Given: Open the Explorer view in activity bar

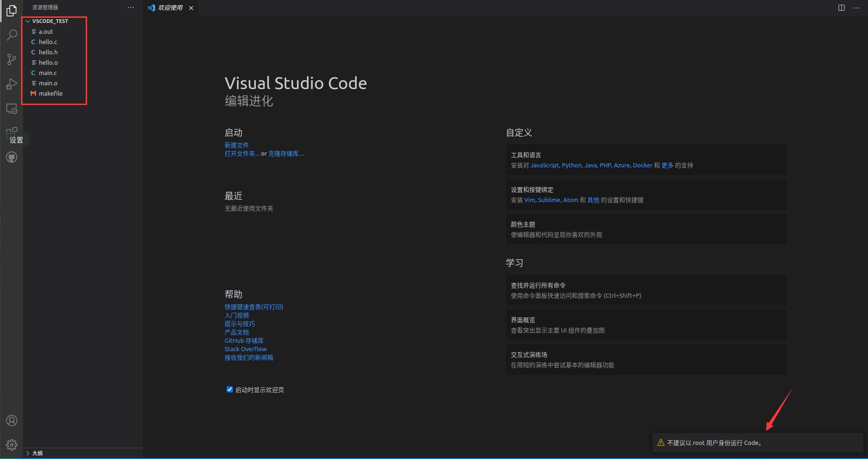Looking at the screenshot, I should [12, 10].
